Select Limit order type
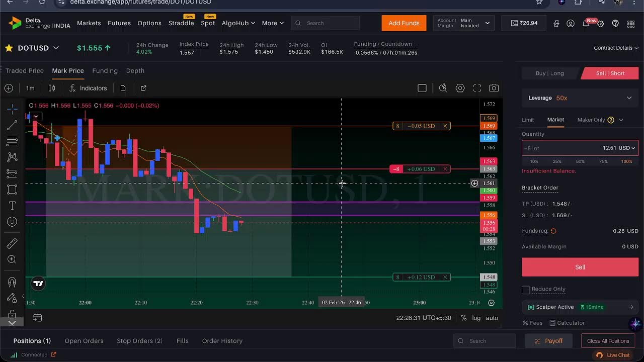Viewport: 644px width, 362px height. click(528, 120)
